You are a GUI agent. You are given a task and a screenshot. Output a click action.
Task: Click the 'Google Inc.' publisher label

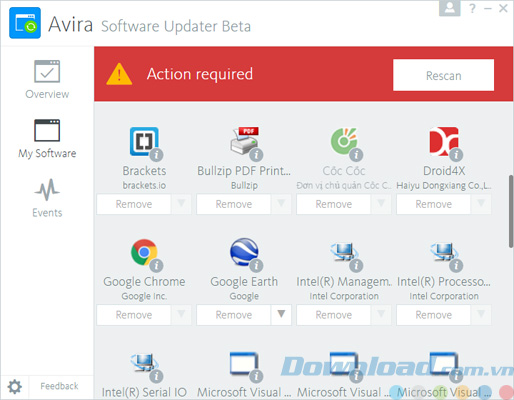pos(144,296)
